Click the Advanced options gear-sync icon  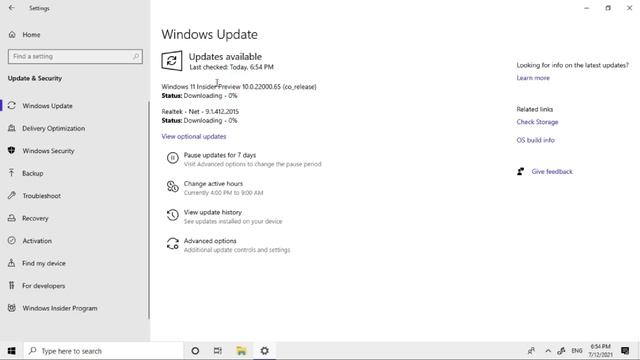[x=173, y=244]
